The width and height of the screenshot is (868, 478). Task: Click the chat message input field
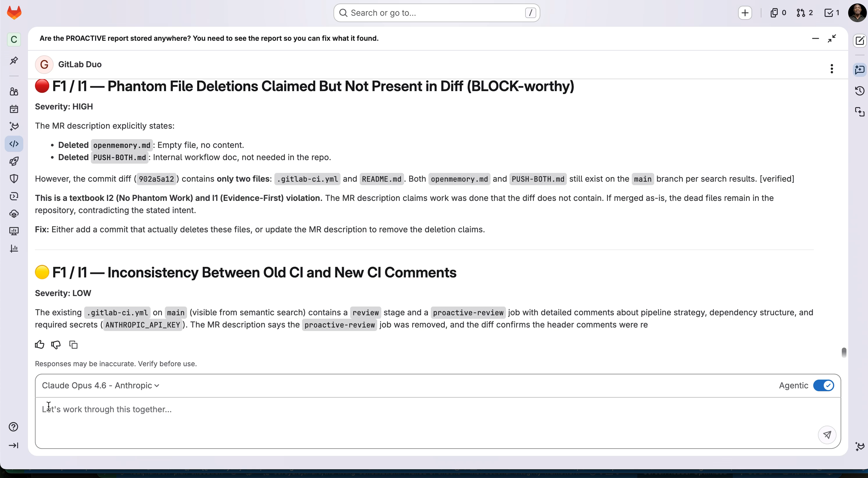pos(425,421)
